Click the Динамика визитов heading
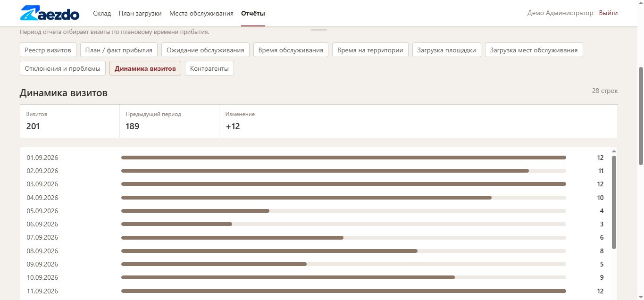Screen dimensions: 644x300 coord(64,93)
